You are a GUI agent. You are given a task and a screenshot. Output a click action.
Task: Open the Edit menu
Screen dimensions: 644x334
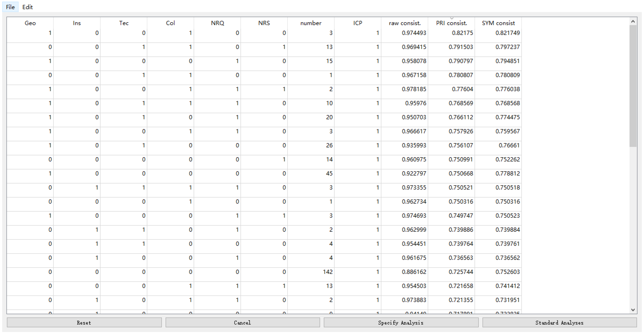point(27,7)
